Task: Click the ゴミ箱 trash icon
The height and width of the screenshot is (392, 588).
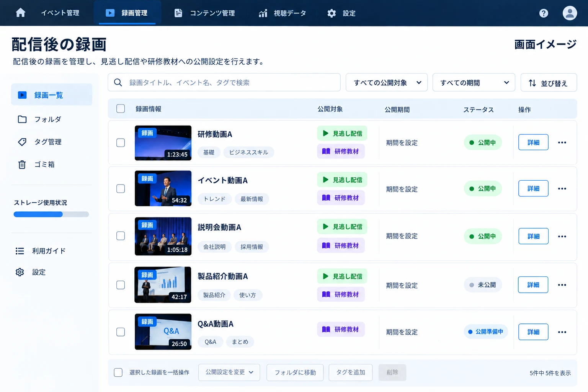Action: [22, 165]
